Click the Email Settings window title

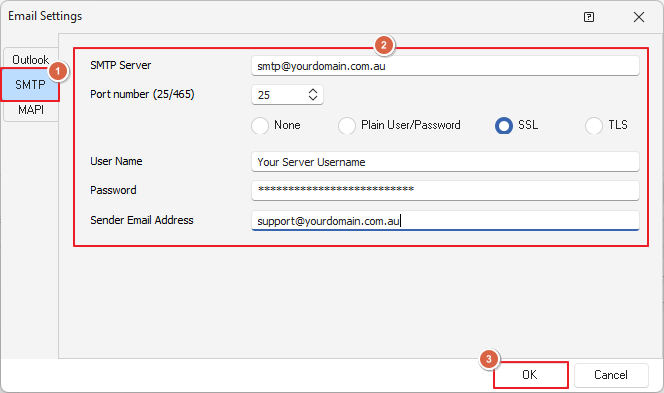pyautogui.click(x=45, y=16)
